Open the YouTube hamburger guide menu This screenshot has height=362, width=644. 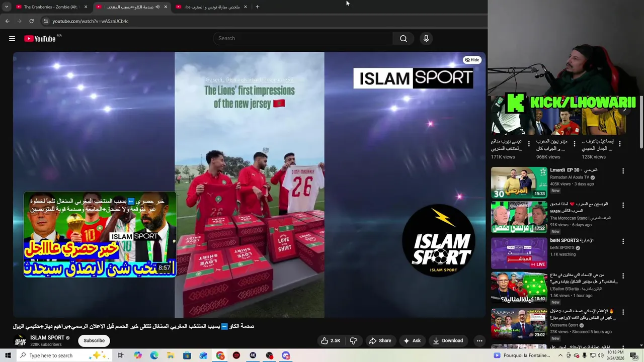(x=12, y=39)
